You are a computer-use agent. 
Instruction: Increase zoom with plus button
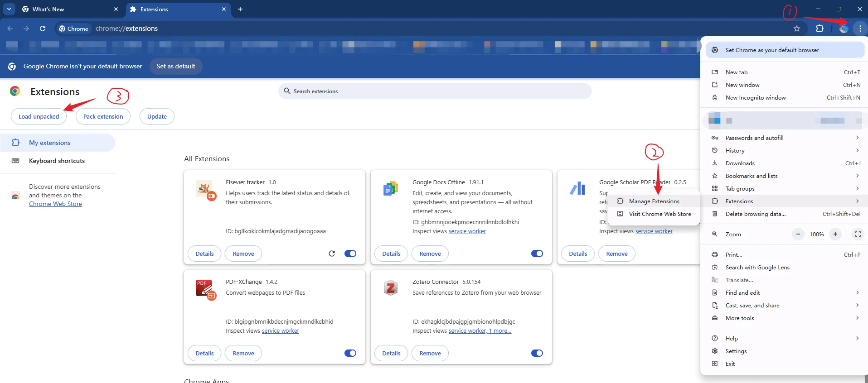[835, 234]
